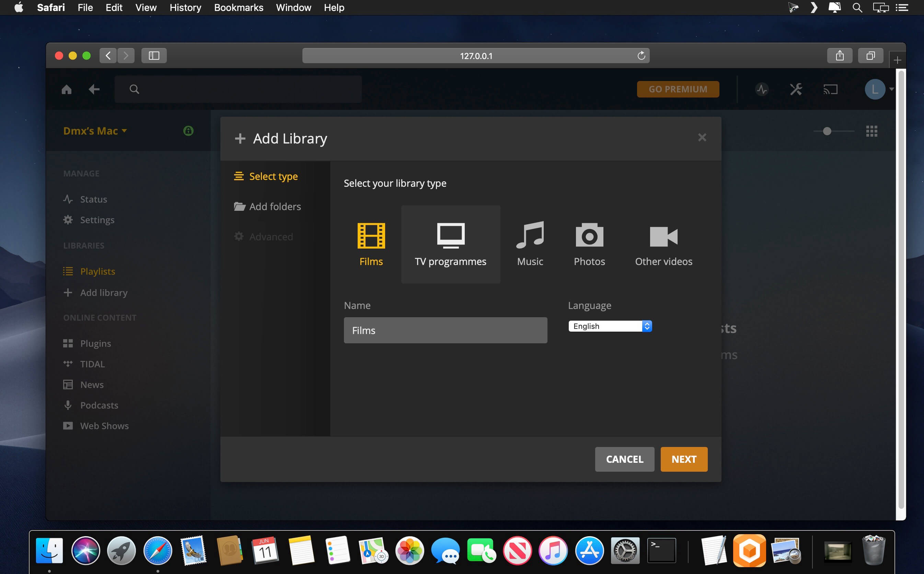Open the File menu
This screenshot has width=924, height=574.
(85, 8)
